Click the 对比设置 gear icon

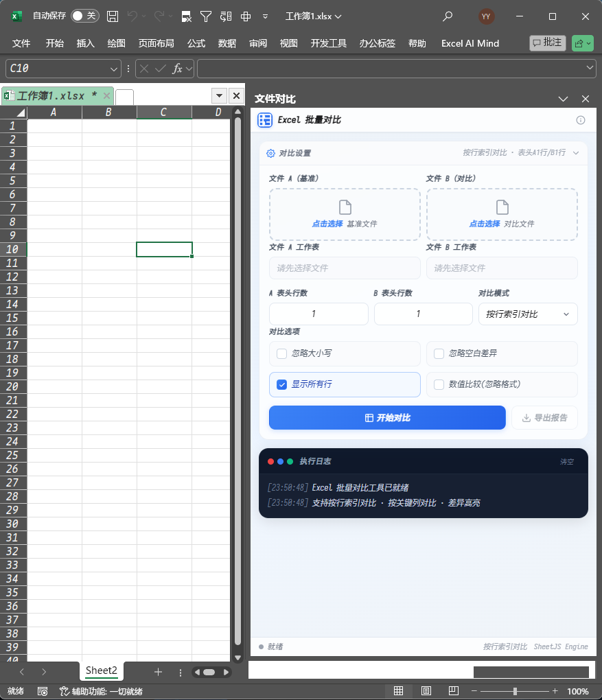pos(270,154)
